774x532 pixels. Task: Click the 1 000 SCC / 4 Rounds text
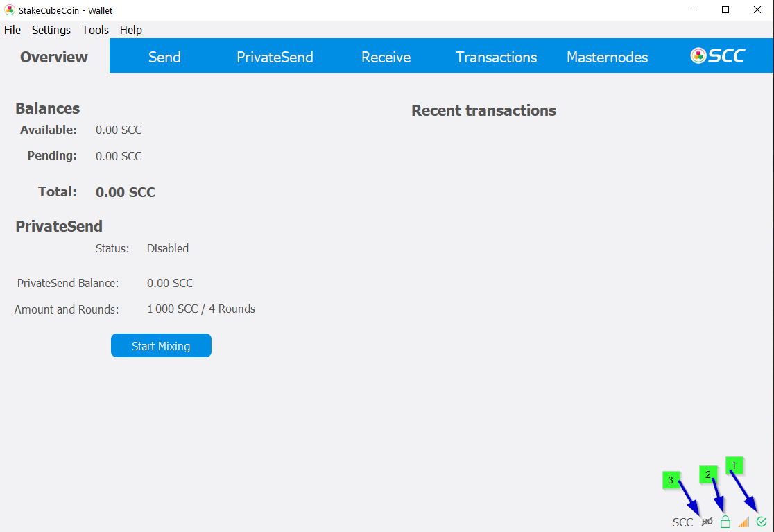[201, 309]
